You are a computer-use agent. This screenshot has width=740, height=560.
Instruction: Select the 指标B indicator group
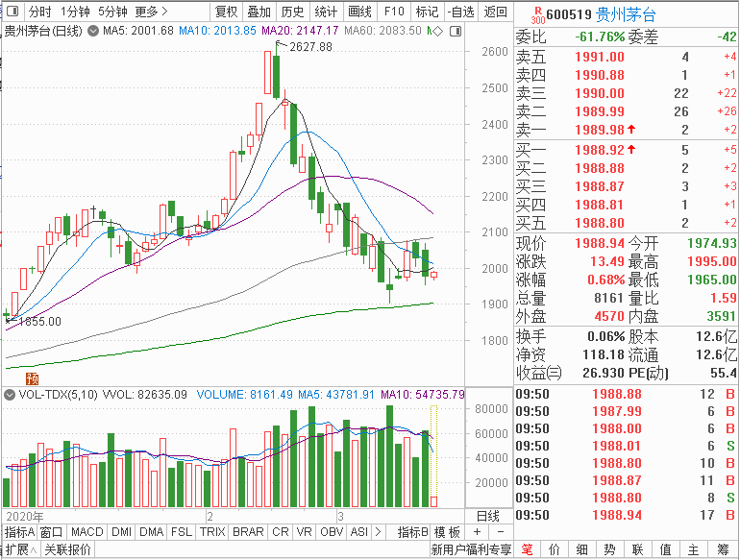[x=413, y=532]
